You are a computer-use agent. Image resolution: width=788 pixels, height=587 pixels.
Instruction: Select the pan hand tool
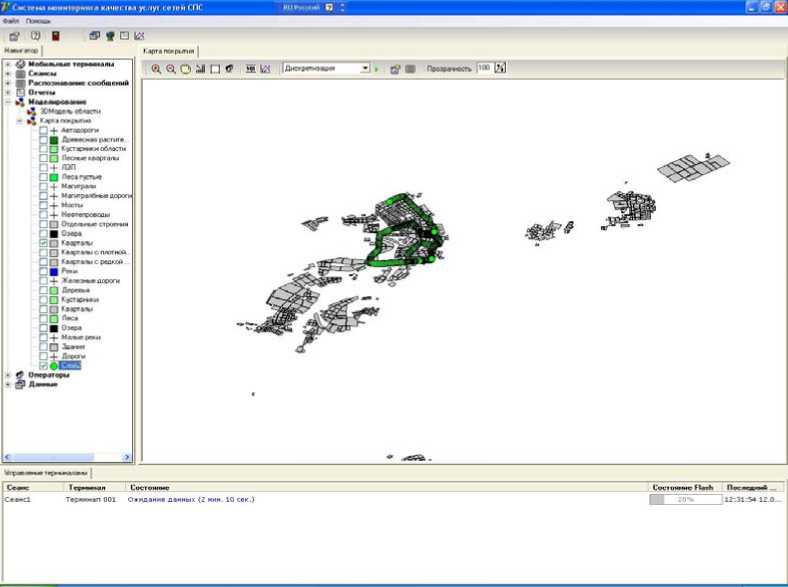click(x=186, y=69)
